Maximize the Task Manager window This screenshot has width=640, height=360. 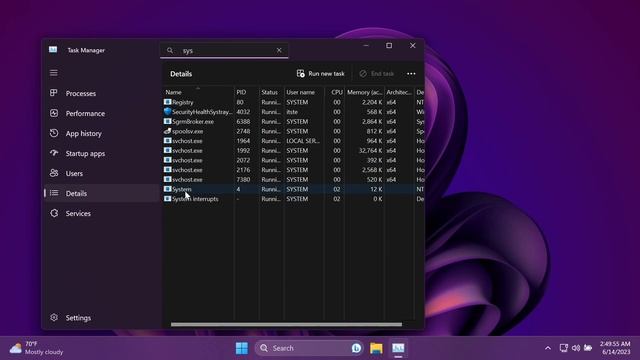[389, 46]
